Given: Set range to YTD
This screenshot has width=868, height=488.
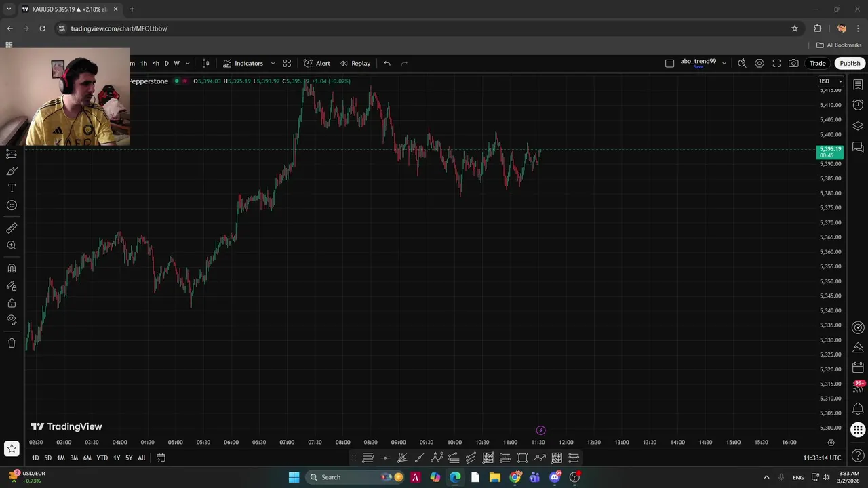Looking at the screenshot, I should click(x=102, y=457).
